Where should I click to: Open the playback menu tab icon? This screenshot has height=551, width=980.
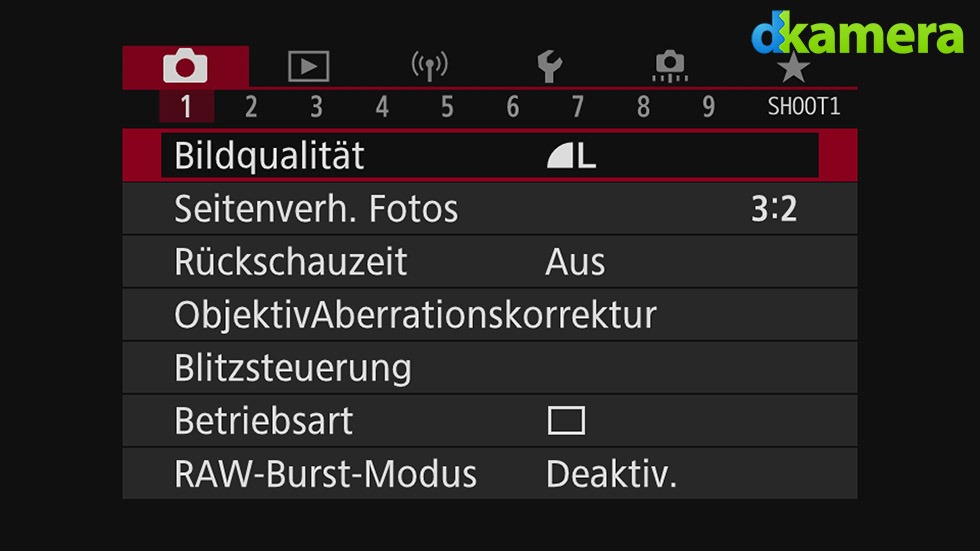308,66
